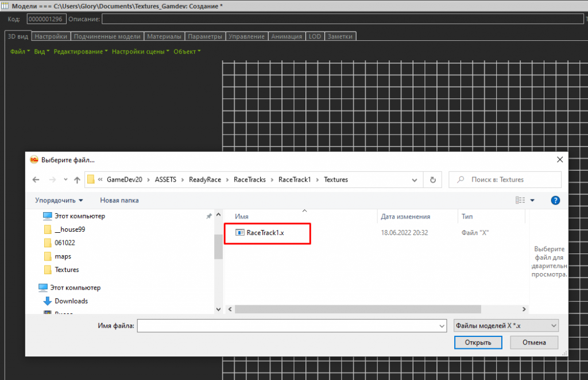Click the pin icon in navigation pane
This screenshot has height=380, width=588.
tap(209, 216)
